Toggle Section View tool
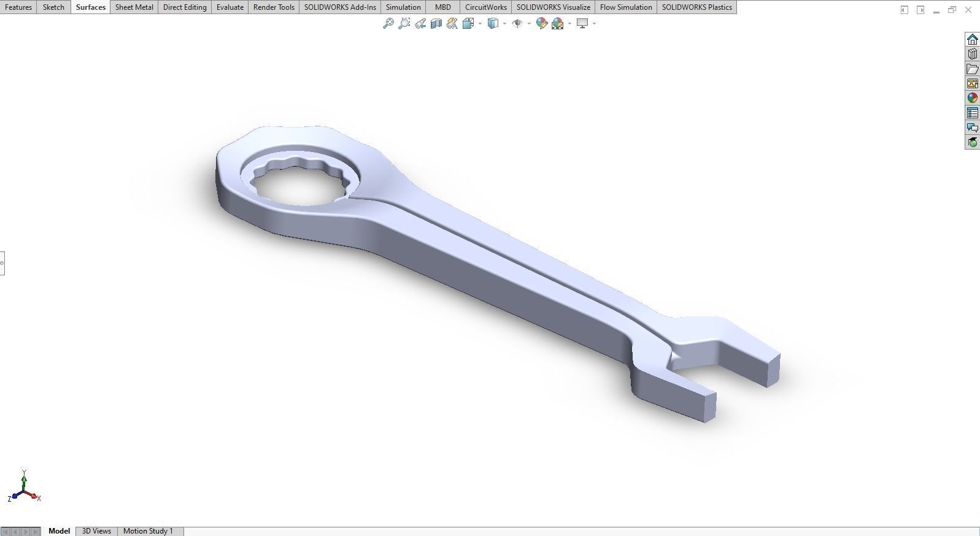 point(436,23)
